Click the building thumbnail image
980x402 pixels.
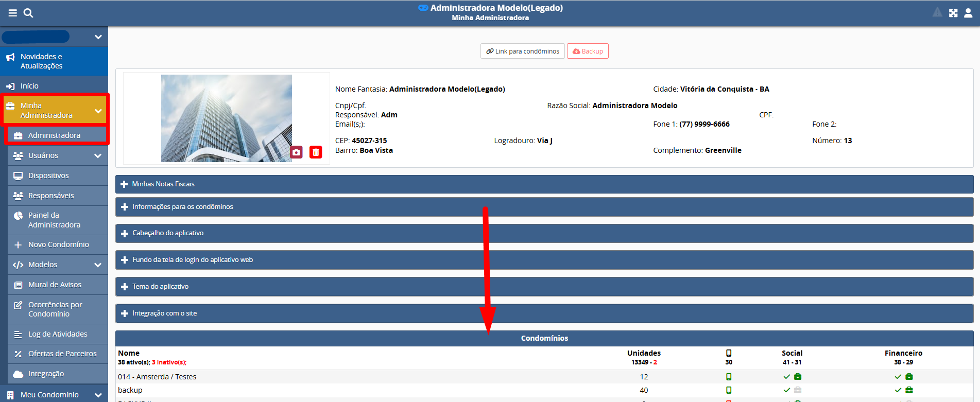[x=226, y=118]
